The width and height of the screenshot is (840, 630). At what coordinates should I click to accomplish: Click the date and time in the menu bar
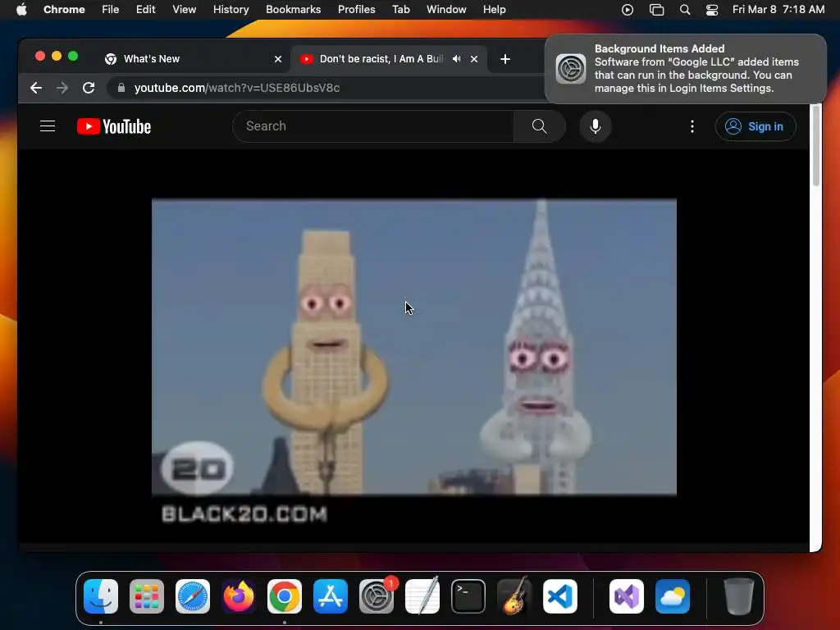click(778, 10)
